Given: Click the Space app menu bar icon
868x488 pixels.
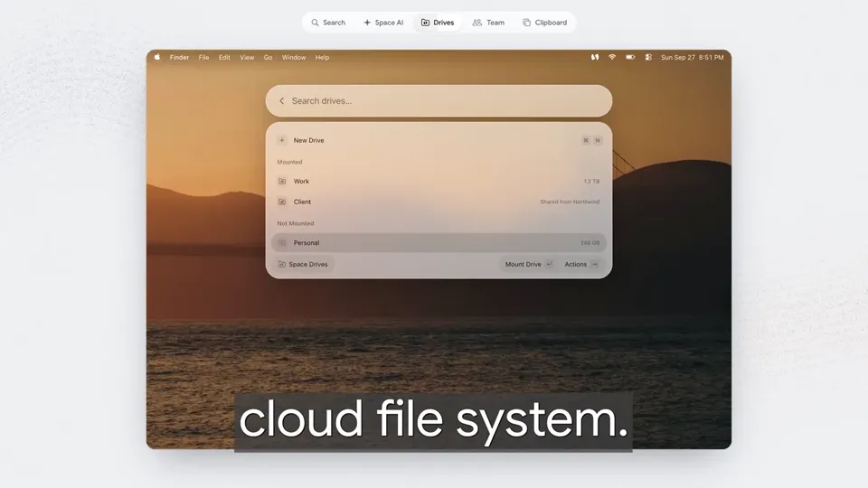Looking at the screenshot, I should coord(595,57).
